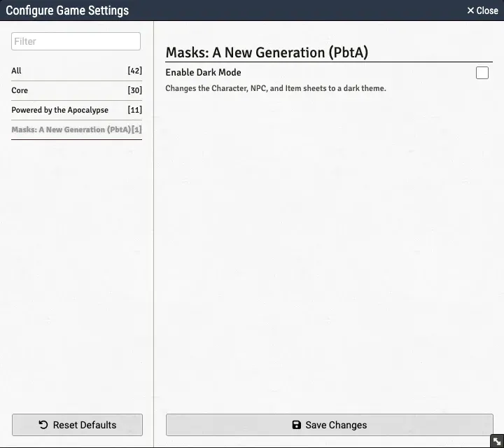504x448 pixels.
Task: Click the Save Changes button
Action: 330,425
